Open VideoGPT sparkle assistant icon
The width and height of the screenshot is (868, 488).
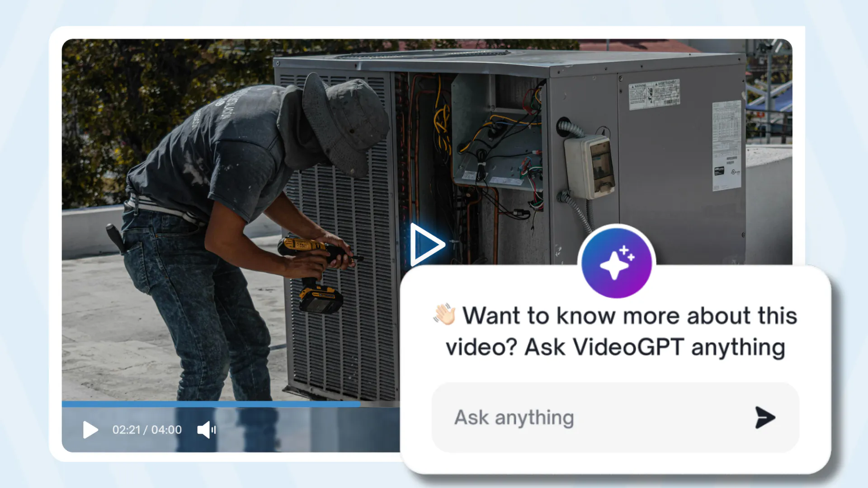[617, 263]
